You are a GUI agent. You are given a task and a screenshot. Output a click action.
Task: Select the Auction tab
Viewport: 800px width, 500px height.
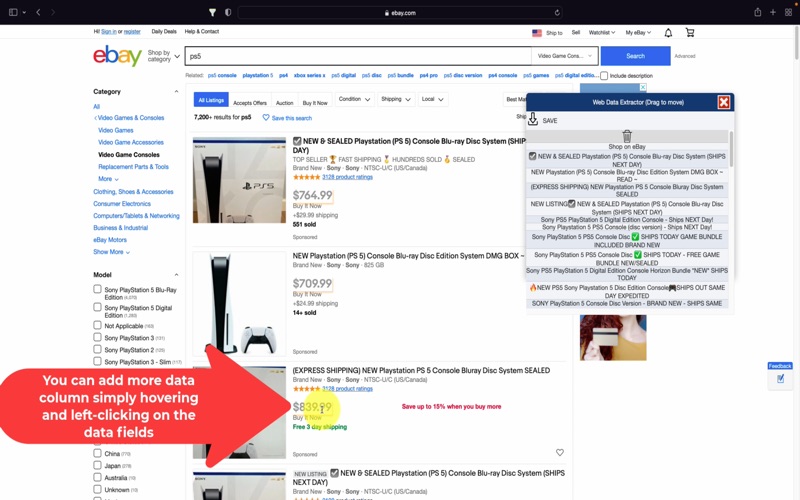285,103
